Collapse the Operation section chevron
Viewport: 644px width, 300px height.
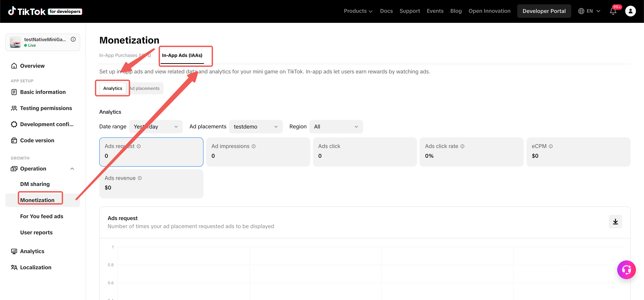pyautogui.click(x=72, y=169)
